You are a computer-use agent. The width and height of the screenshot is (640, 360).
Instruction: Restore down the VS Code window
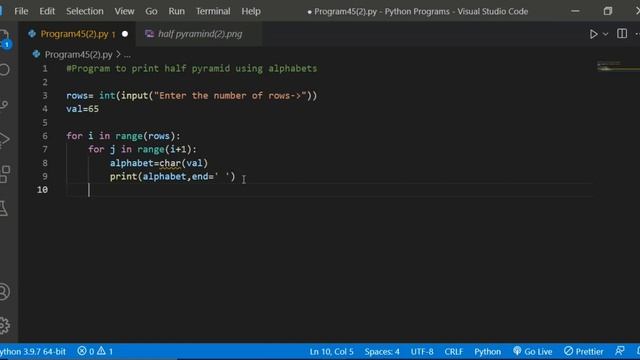tap(608, 11)
